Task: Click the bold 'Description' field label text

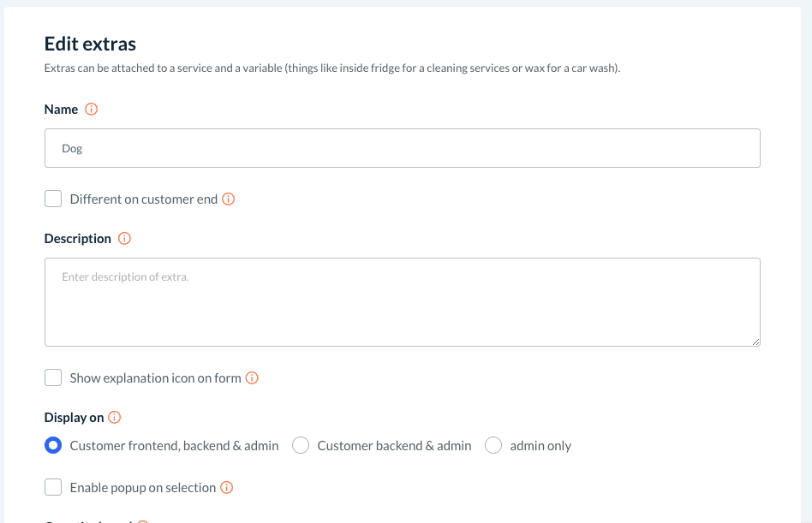Action: coord(78,239)
